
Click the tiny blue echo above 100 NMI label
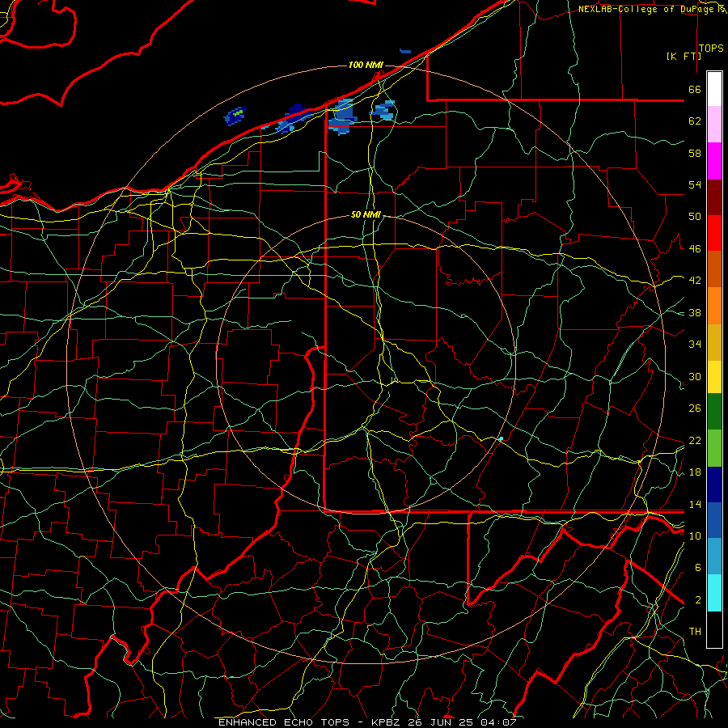405,51
